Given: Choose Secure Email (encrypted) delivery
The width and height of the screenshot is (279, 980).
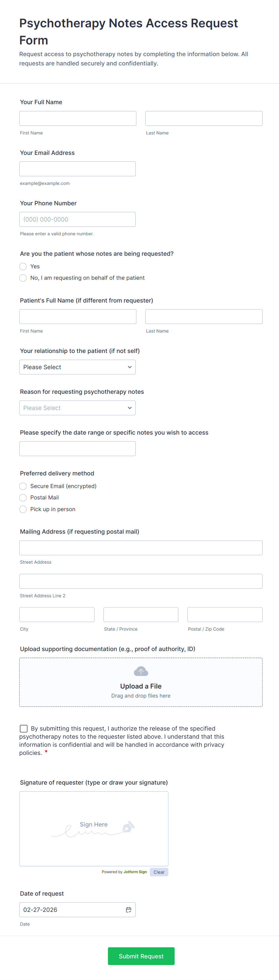Looking at the screenshot, I should (x=23, y=486).
